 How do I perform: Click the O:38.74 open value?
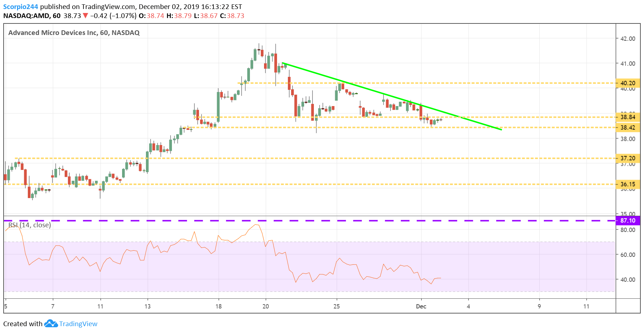[x=151, y=16]
